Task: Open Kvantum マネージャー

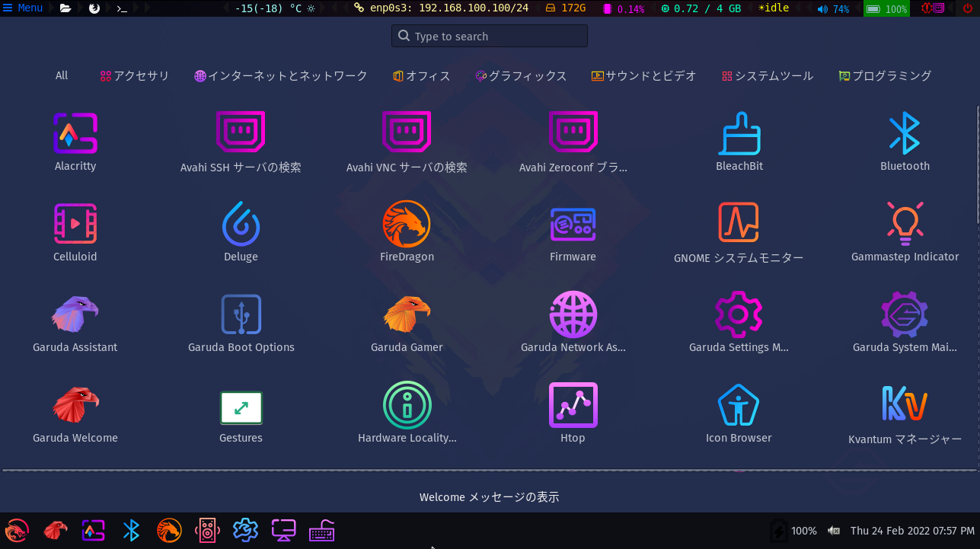Action: 905,413
